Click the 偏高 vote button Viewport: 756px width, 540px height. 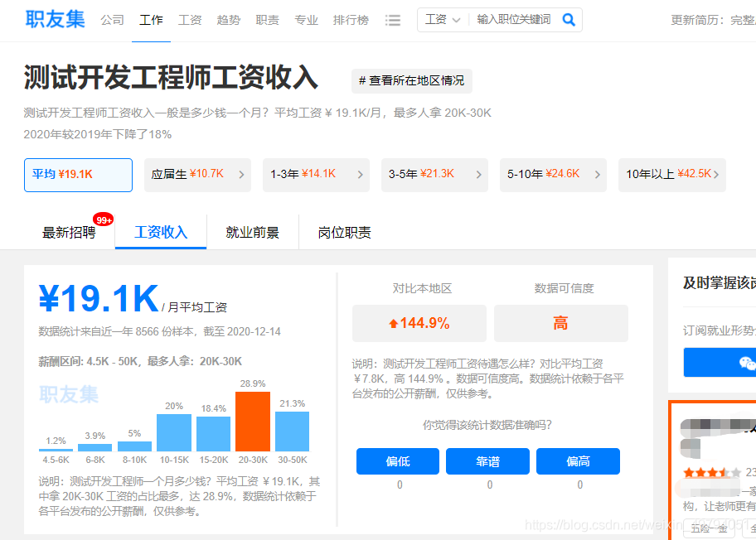click(x=578, y=461)
